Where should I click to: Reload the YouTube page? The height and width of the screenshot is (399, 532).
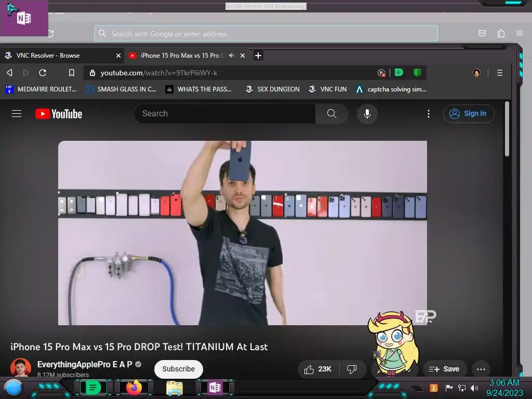click(43, 73)
